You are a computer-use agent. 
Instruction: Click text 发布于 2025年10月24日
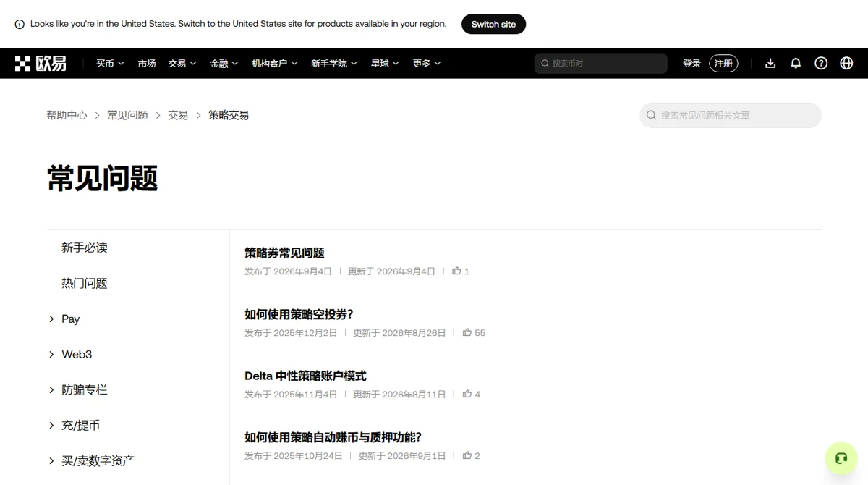[294, 456]
